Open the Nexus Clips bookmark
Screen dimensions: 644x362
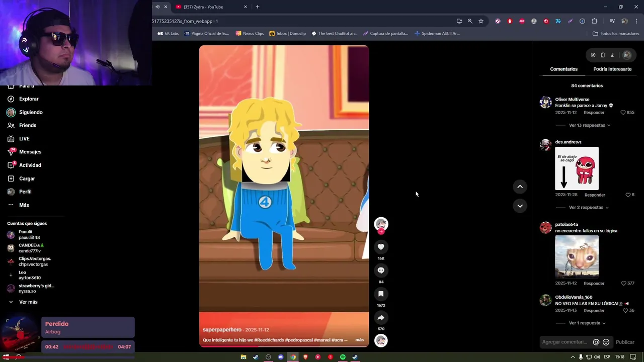(x=250, y=33)
